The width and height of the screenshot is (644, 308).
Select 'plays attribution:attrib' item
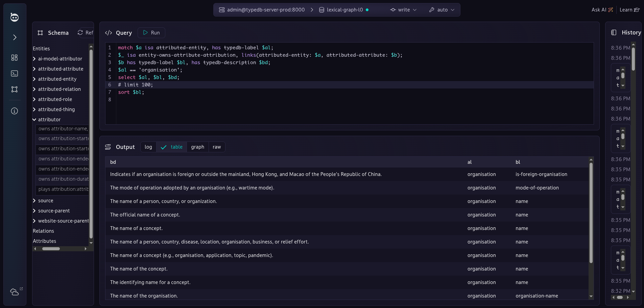coord(63,189)
